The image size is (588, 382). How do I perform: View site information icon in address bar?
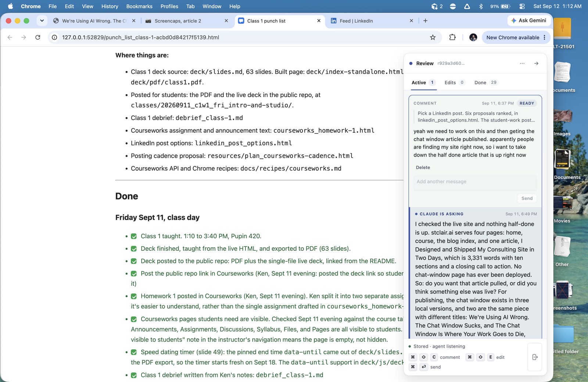click(x=54, y=37)
